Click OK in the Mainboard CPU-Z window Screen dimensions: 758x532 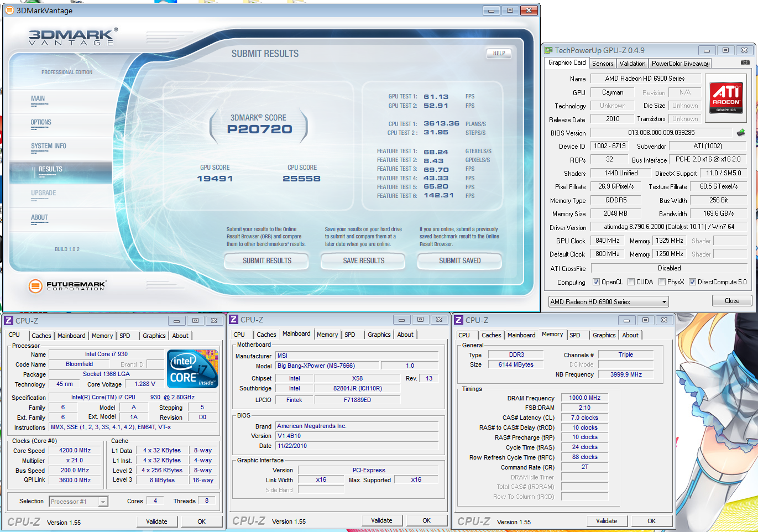[x=426, y=520]
